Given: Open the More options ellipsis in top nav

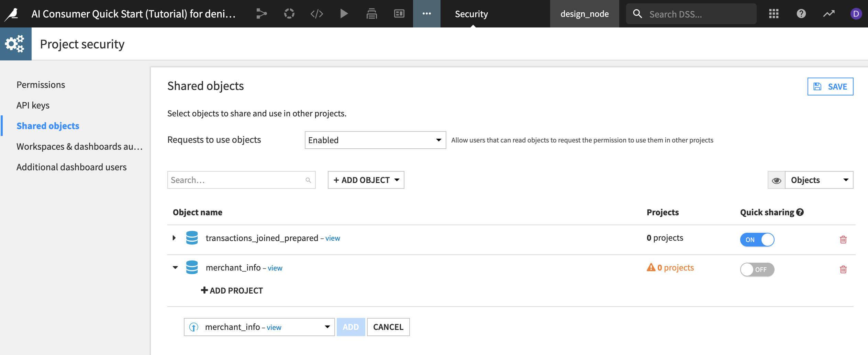Looking at the screenshot, I should click(426, 14).
